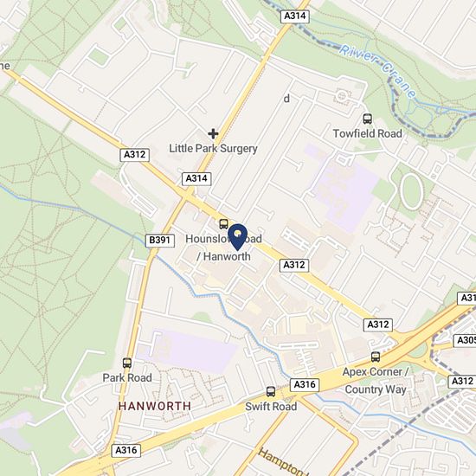The height and width of the screenshot is (476, 476).
Task: Select the Park Road bus stop icon
Action: pyautogui.click(x=127, y=363)
